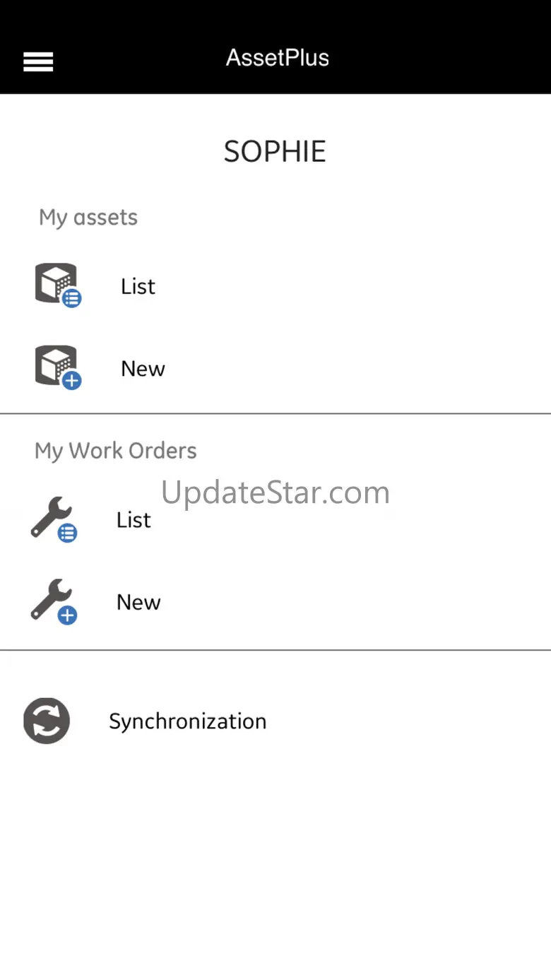Screen dimensions: 551x980
Task: Tap blue list badge on wrench icon
Action: (68, 533)
